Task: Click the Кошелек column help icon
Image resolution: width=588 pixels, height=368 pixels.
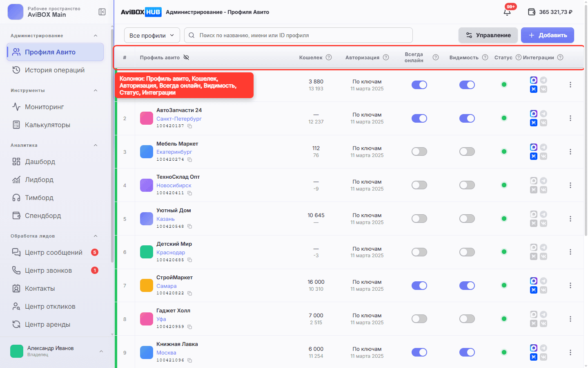Action: coord(329,57)
